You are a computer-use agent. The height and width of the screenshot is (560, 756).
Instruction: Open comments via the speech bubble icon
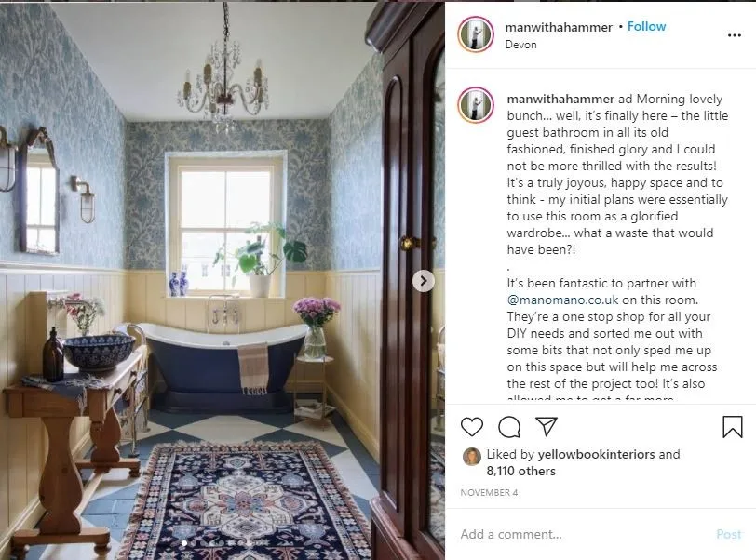[x=509, y=427]
